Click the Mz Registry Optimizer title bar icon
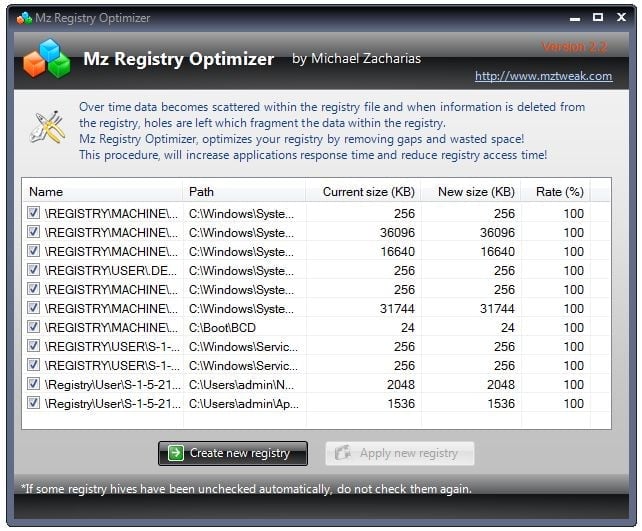 [24, 18]
